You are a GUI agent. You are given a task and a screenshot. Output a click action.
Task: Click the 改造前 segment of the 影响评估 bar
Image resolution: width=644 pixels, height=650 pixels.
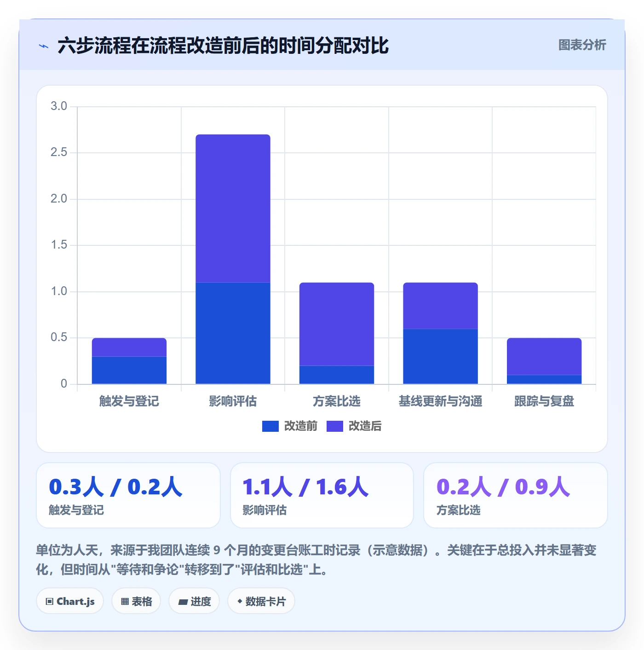(233, 333)
